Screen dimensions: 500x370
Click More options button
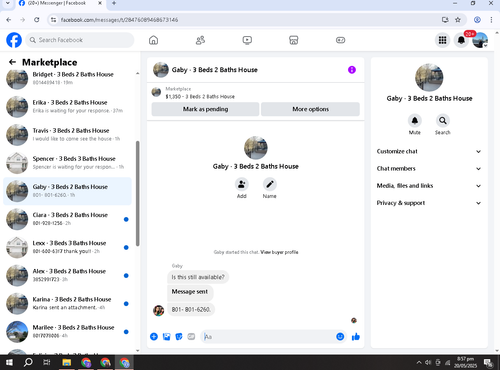pos(310,109)
